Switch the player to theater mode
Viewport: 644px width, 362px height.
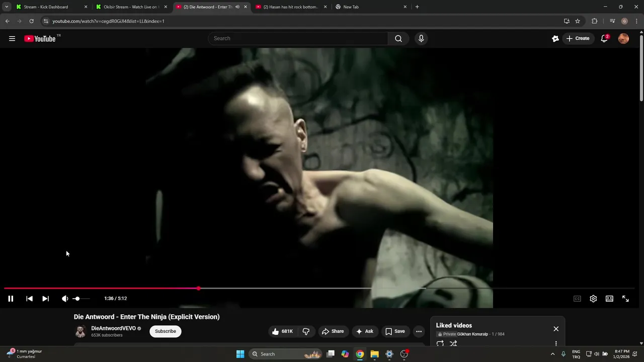(x=609, y=299)
